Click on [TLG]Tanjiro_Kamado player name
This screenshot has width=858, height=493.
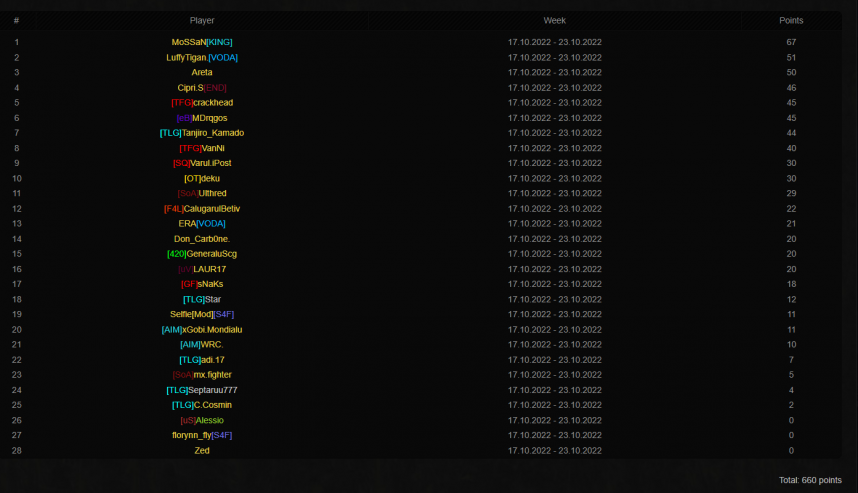coord(202,133)
